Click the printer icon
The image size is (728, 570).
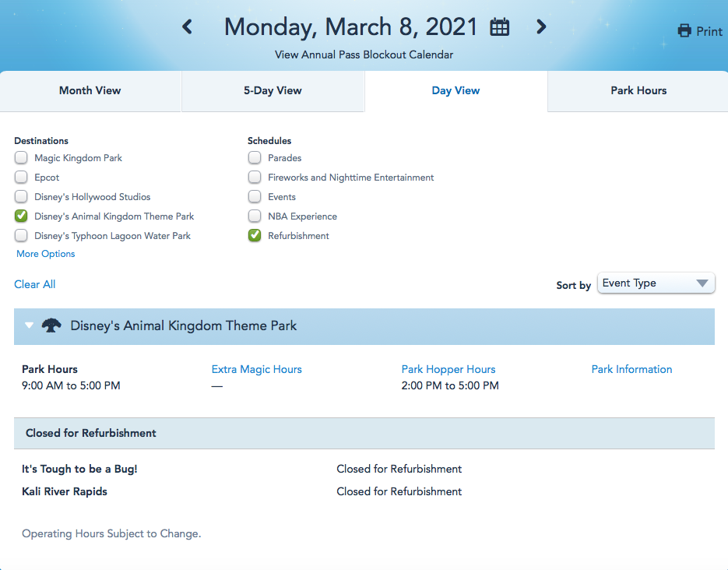(684, 31)
